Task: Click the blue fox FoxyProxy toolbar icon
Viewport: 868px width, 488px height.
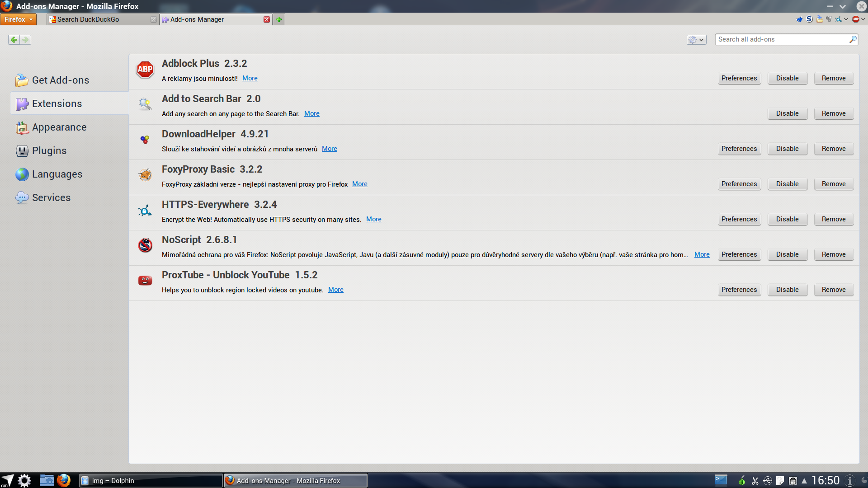Action: (x=799, y=19)
